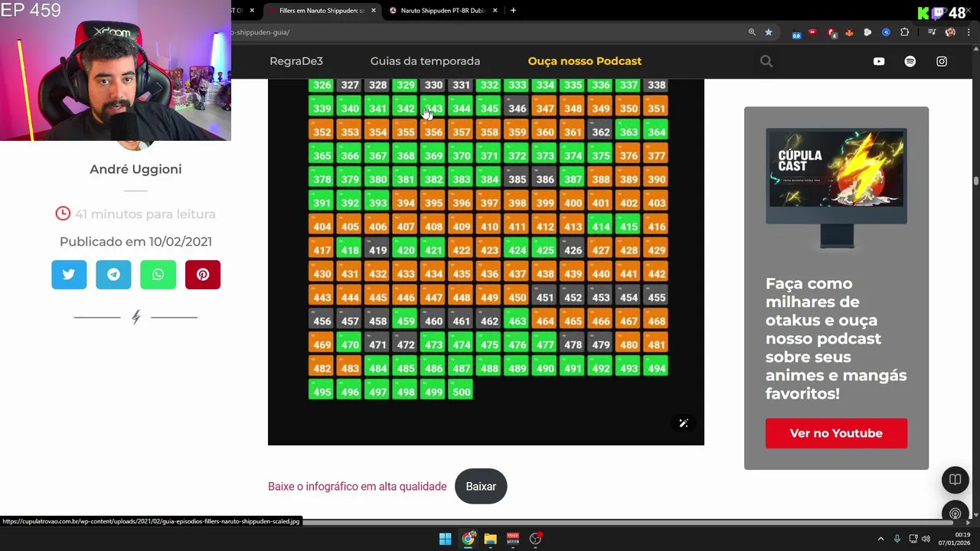This screenshot has height=551, width=980.
Task: Open Voicemeeter from the taskbar
Action: 513,539
